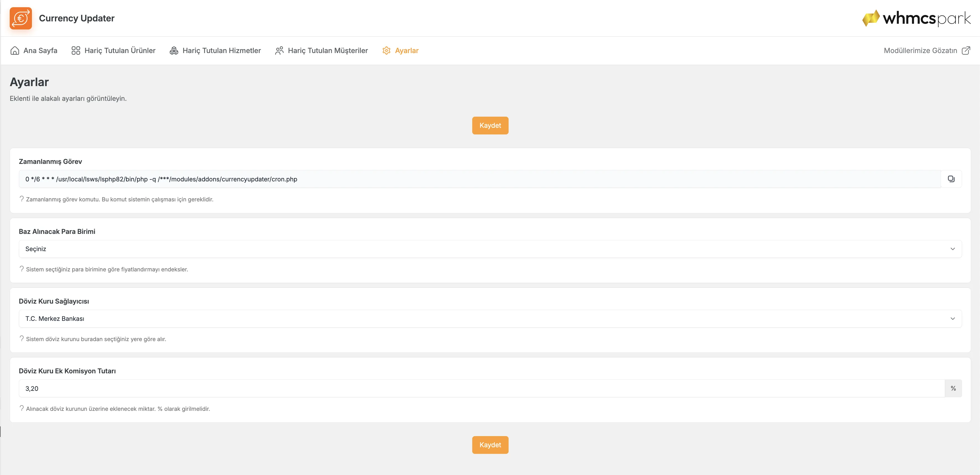The image size is (980, 475).
Task: Click the gear icon beside Ayarlar
Action: coord(386,51)
